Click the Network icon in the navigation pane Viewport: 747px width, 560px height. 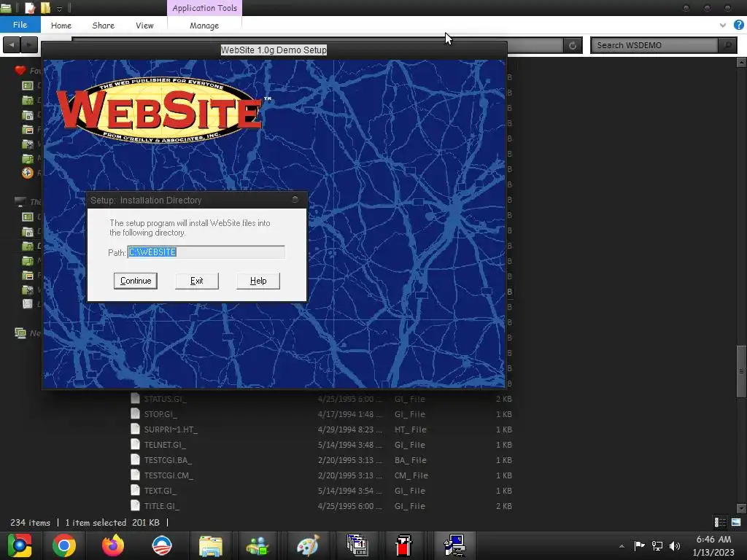point(20,332)
